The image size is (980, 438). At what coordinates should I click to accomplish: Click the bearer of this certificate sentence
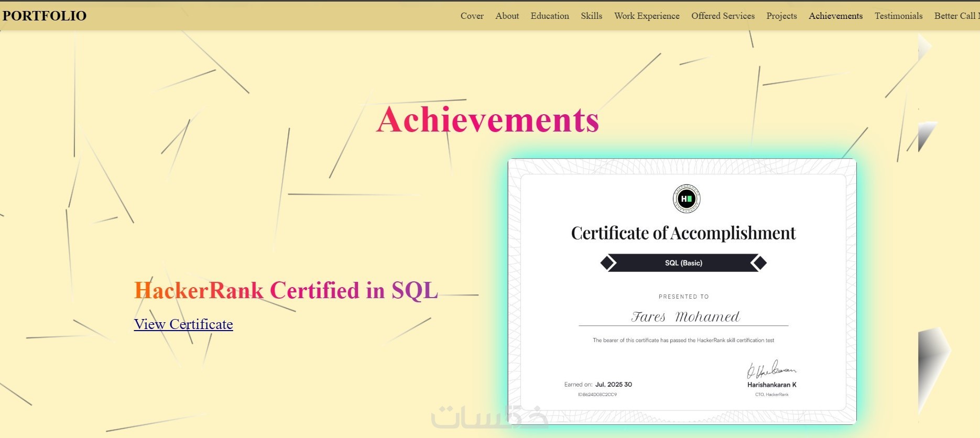pos(683,341)
